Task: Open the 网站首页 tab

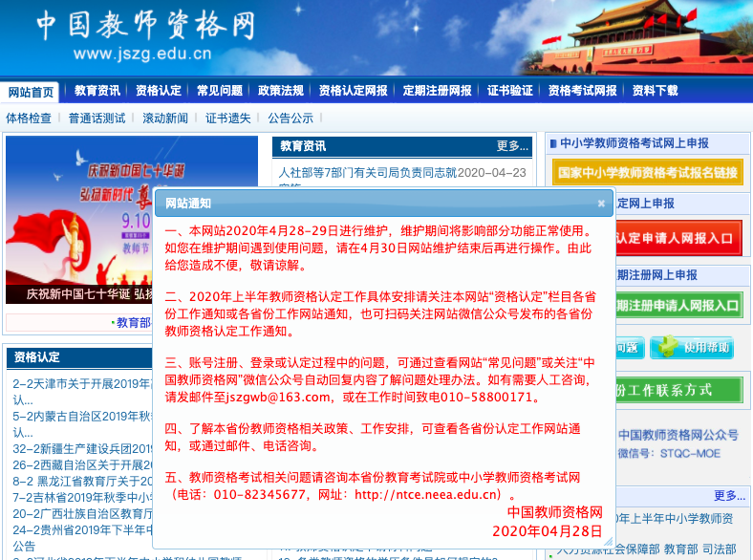Action: [x=31, y=92]
